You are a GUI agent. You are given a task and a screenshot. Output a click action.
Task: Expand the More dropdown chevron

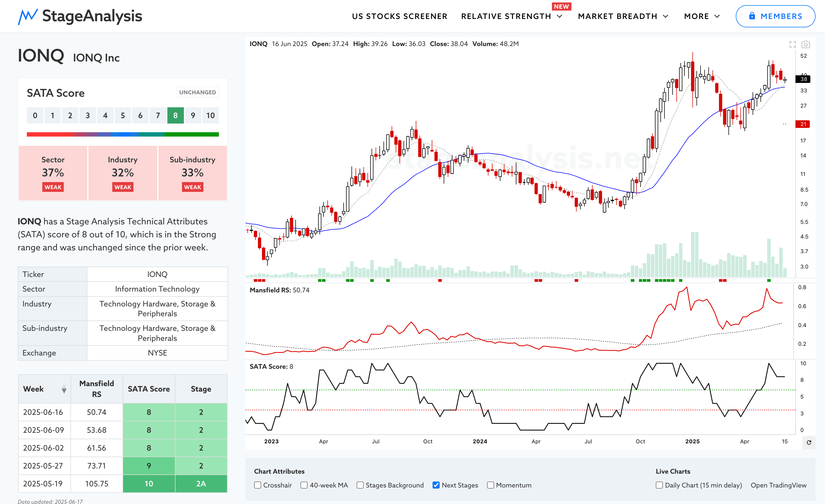[x=717, y=16]
